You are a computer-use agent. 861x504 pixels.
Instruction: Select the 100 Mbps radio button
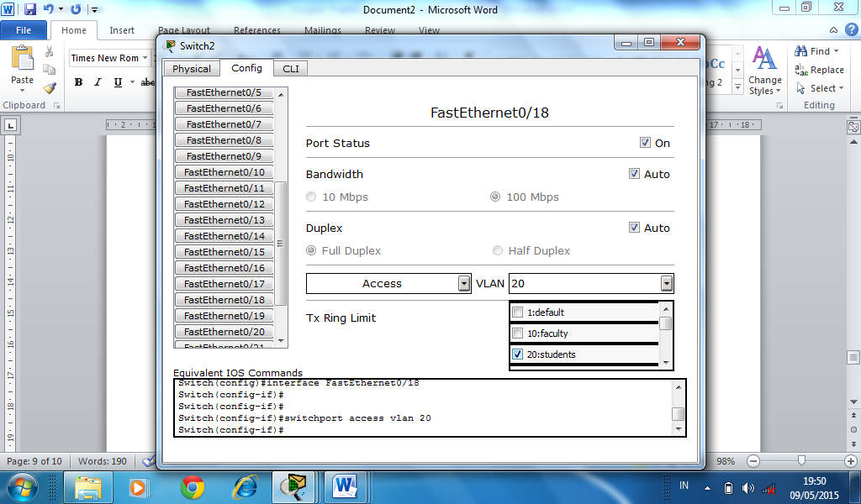(495, 197)
